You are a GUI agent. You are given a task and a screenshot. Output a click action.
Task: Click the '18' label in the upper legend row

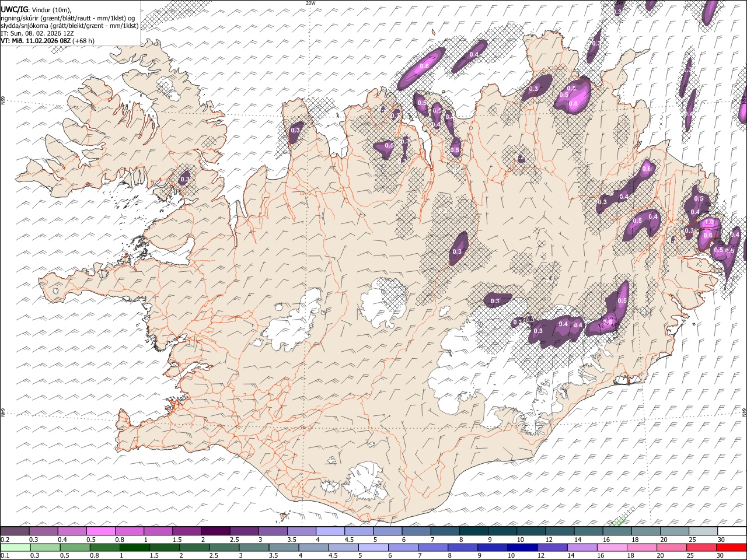tap(635, 540)
